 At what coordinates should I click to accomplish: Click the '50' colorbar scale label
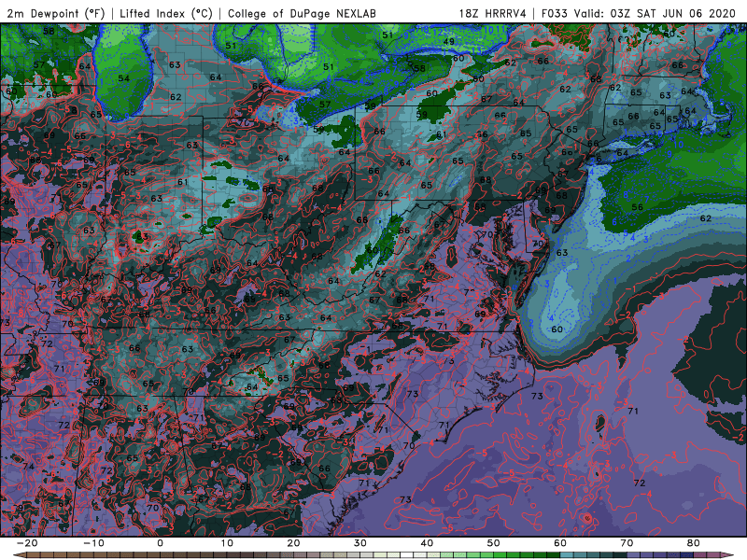494,543
